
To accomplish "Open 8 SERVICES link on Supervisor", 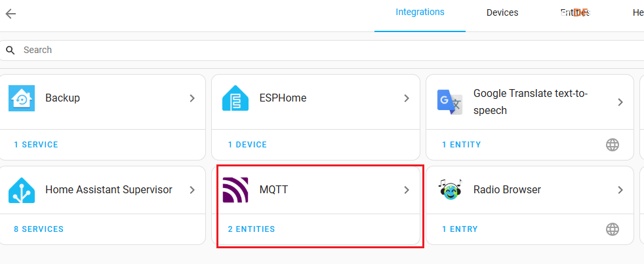I will point(39,229).
